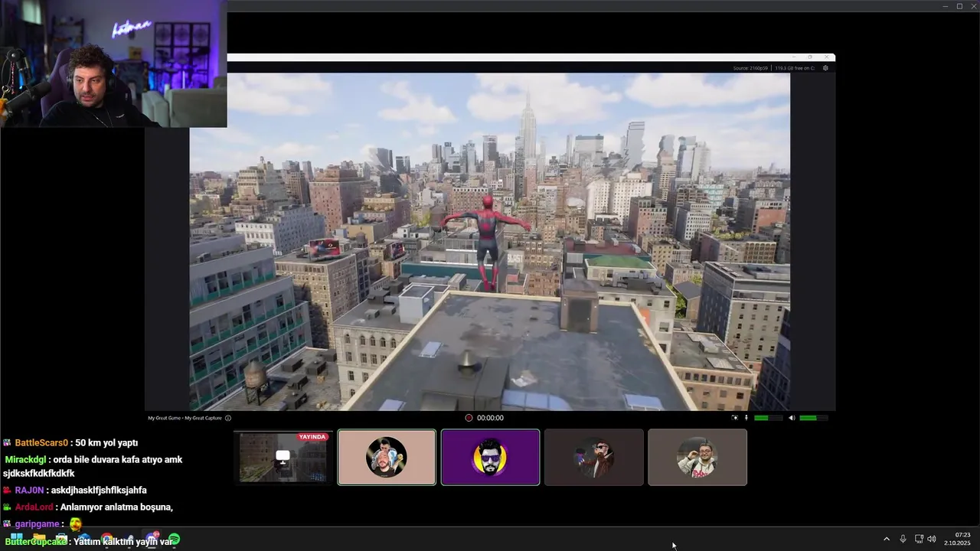Minimize the outer main window
This screenshot has height=551, width=980.
pyautogui.click(x=946, y=6)
